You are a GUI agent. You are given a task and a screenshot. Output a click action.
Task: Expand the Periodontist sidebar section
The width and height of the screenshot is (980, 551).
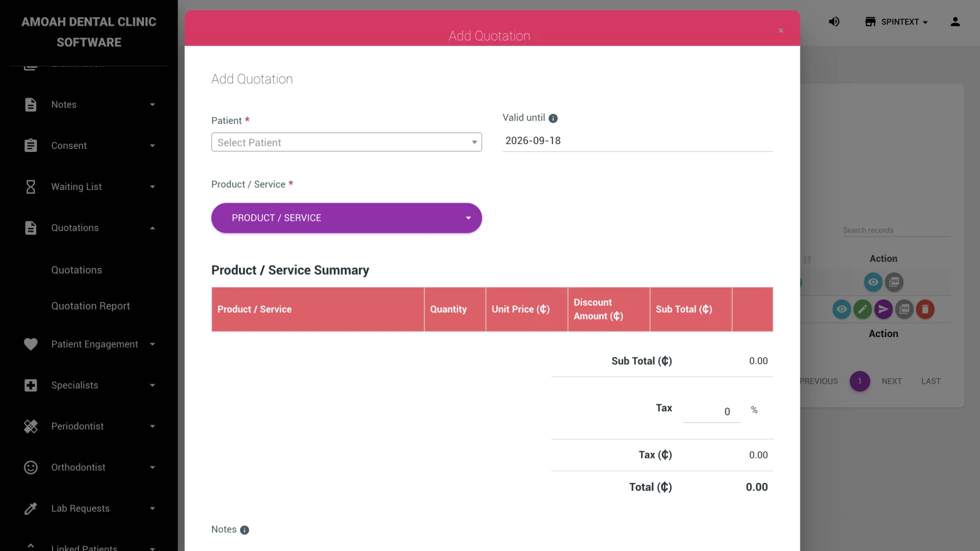point(89,427)
